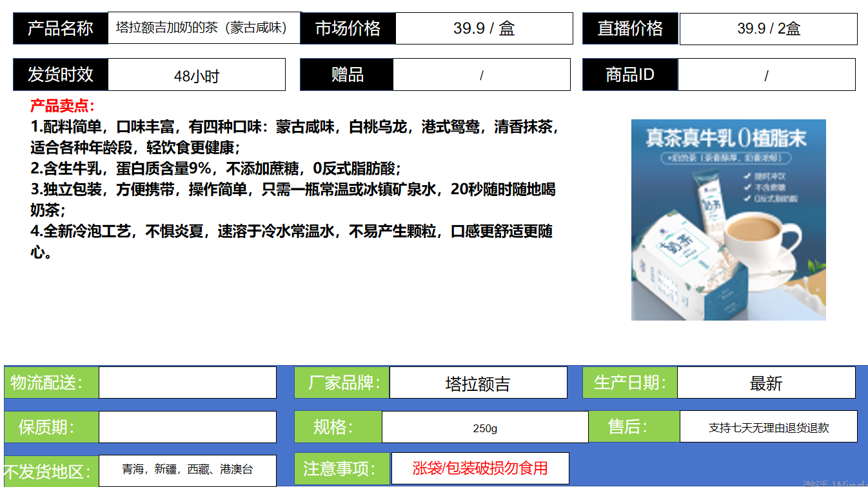Click the value box next to 商品ID
The height and width of the screenshot is (487, 868).
point(766,75)
